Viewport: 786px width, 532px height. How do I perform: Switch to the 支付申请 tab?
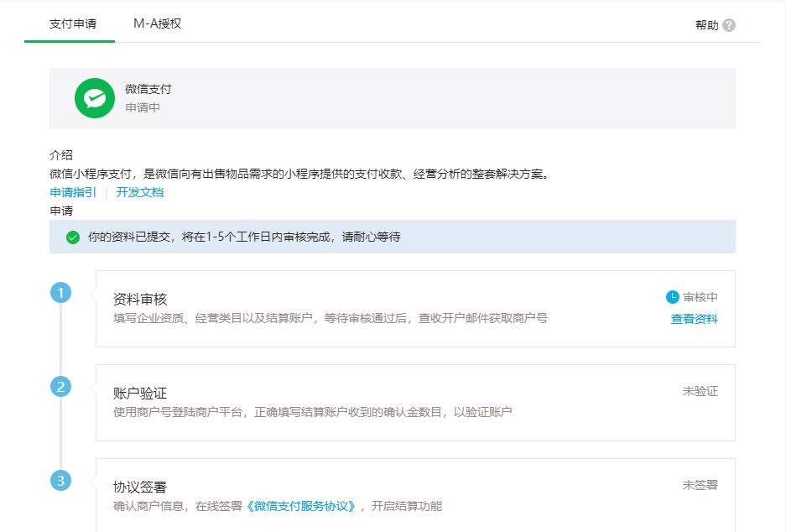pos(73,23)
